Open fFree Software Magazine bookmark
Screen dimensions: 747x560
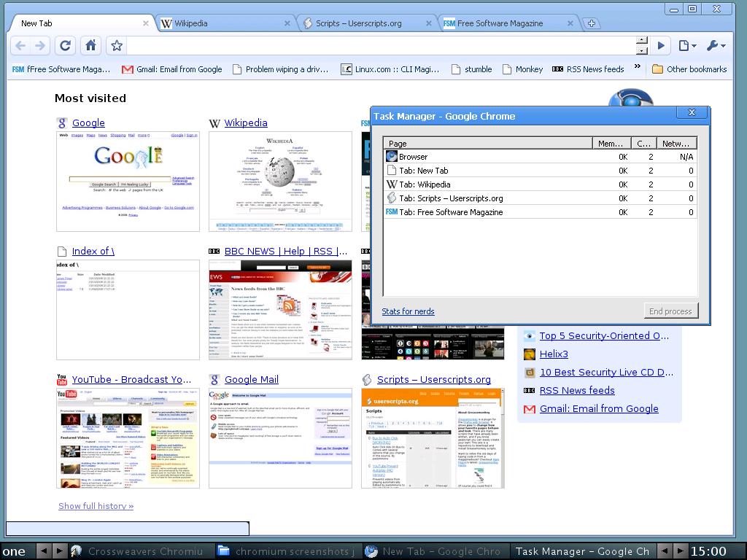[61, 69]
